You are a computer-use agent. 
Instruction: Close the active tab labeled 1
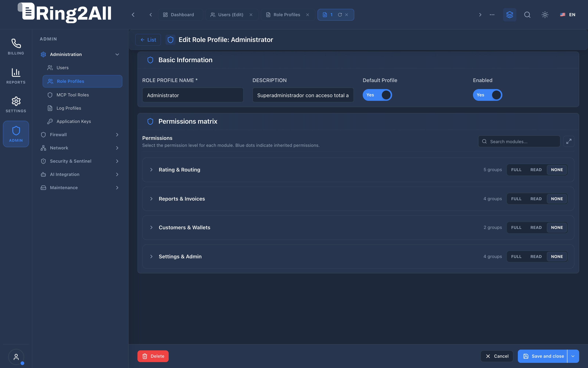click(x=347, y=15)
